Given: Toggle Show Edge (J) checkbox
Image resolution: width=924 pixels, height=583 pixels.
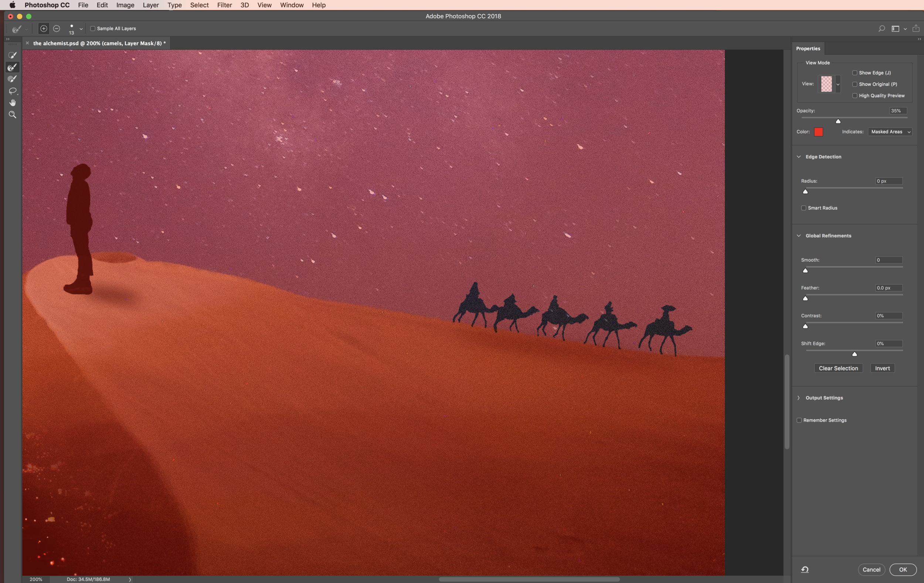Looking at the screenshot, I should (x=855, y=72).
